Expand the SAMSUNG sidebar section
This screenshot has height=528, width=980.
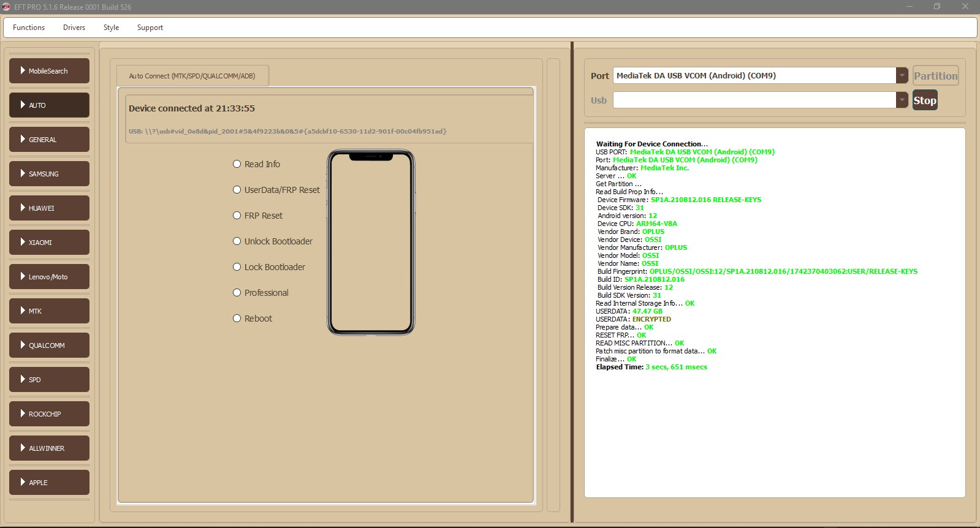point(49,174)
